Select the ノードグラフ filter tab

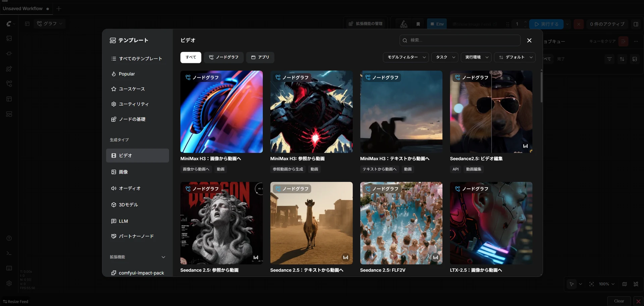[x=224, y=57]
